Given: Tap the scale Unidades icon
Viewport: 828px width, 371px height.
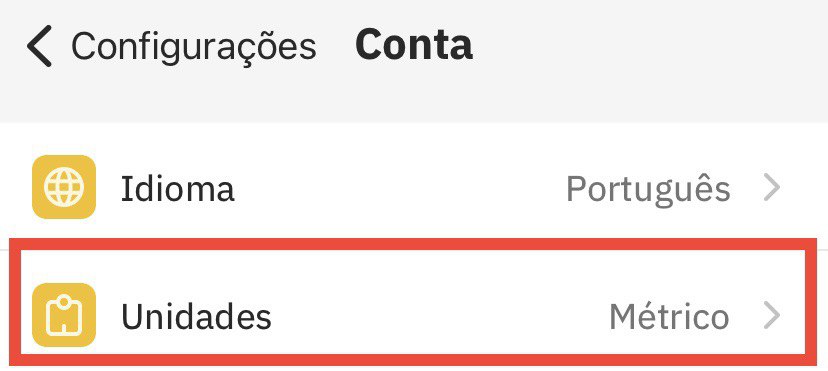Looking at the screenshot, I should click(63, 315).
